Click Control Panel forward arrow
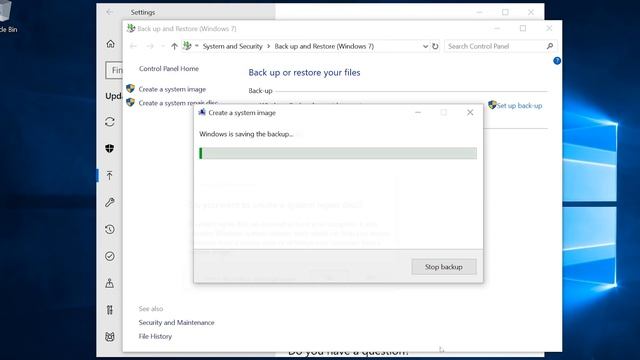The height and width of the screenshot is (360, 640). (150, 46)
